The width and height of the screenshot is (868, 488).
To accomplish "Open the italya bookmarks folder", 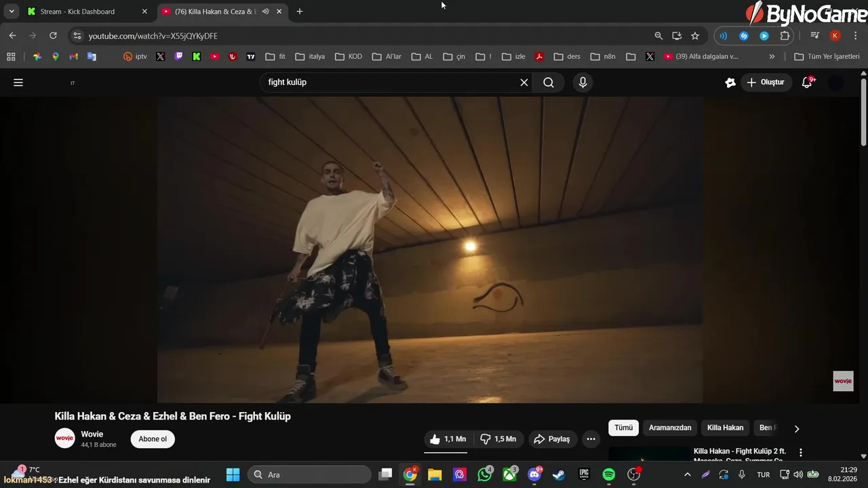I will [311, 57].
